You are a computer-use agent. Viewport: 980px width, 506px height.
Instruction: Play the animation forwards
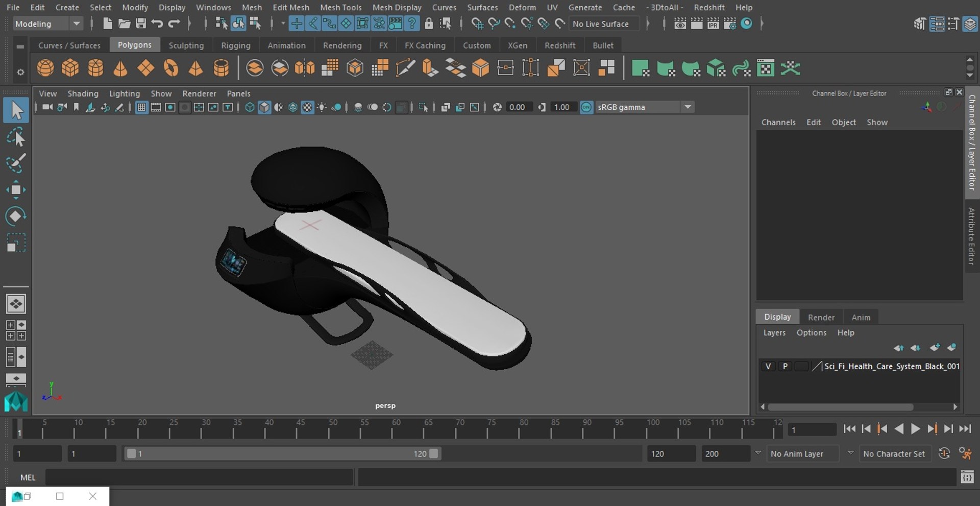(915, 429)
